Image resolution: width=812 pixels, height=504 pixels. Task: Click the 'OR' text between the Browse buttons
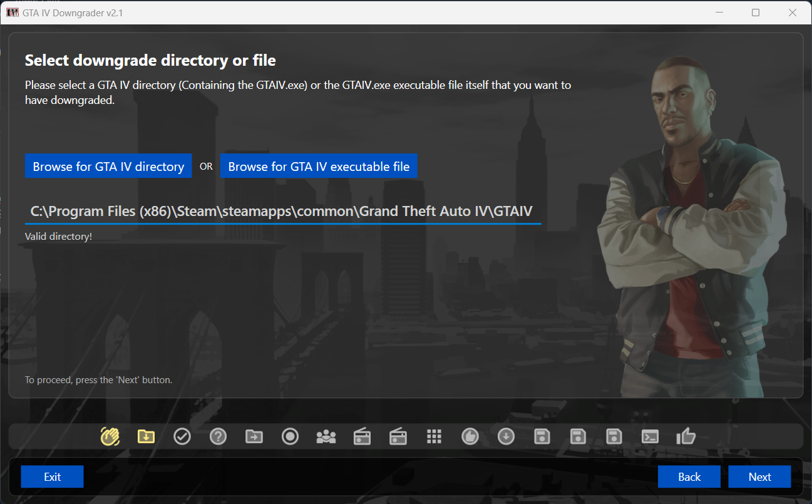point(206,167)
